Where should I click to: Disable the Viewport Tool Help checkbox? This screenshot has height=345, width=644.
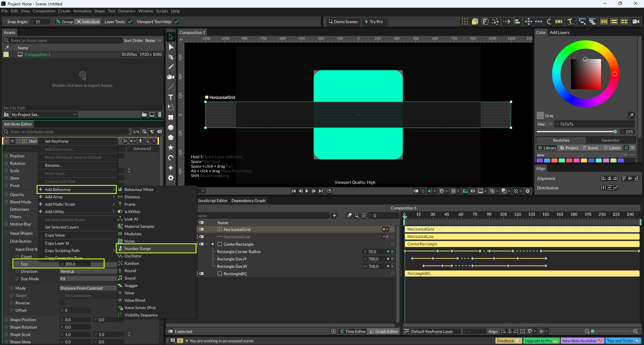[176, 22]
